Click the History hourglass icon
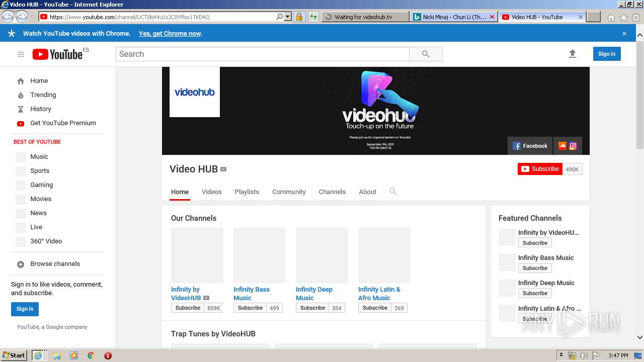 click(21, 109)
